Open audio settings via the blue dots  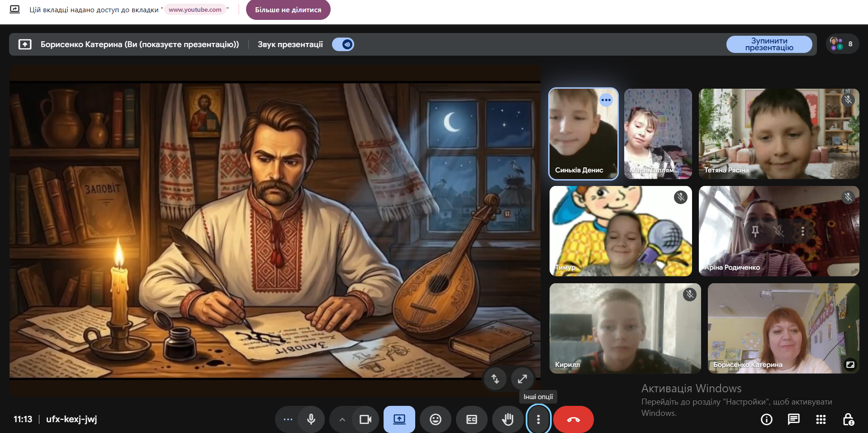click(288, 419)
